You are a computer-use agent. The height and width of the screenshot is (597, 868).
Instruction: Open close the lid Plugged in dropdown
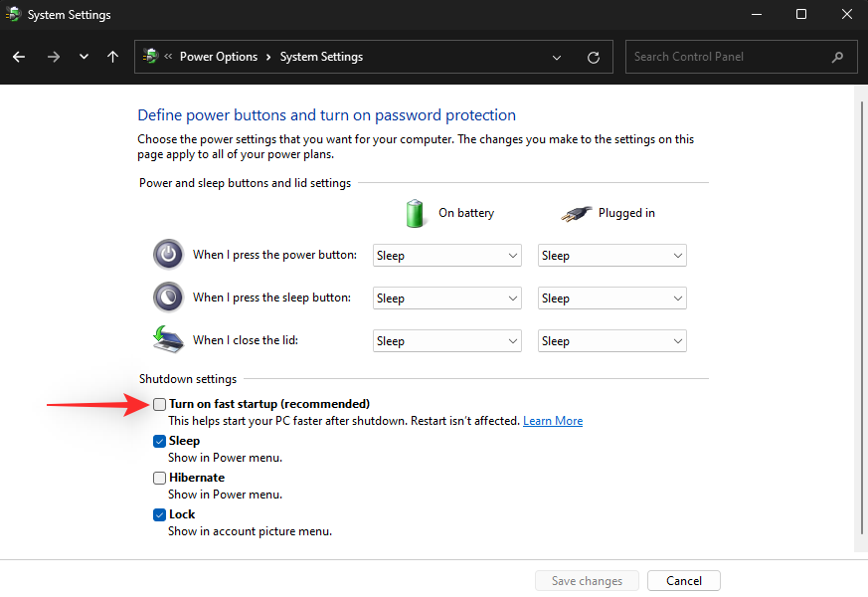(612, 341)
